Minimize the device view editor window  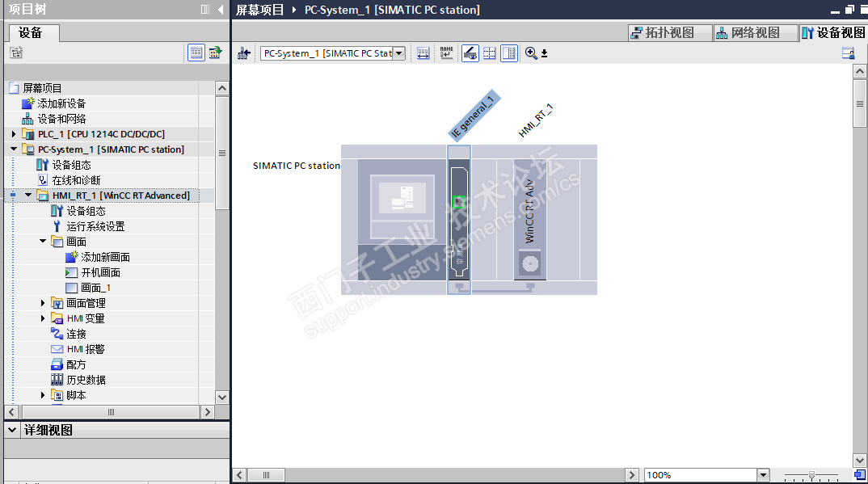(x=836, y=10)
